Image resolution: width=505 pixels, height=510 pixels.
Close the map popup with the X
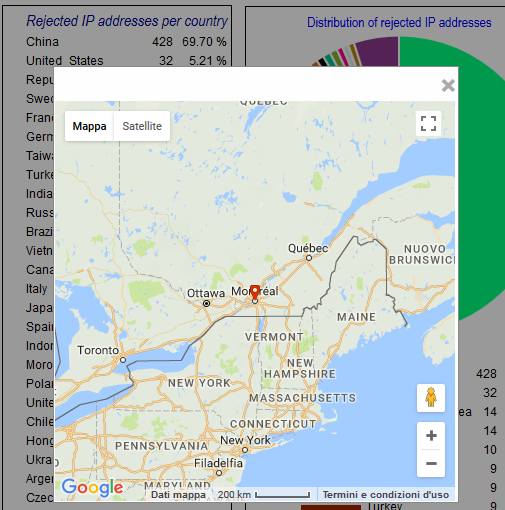click(448, 85)
